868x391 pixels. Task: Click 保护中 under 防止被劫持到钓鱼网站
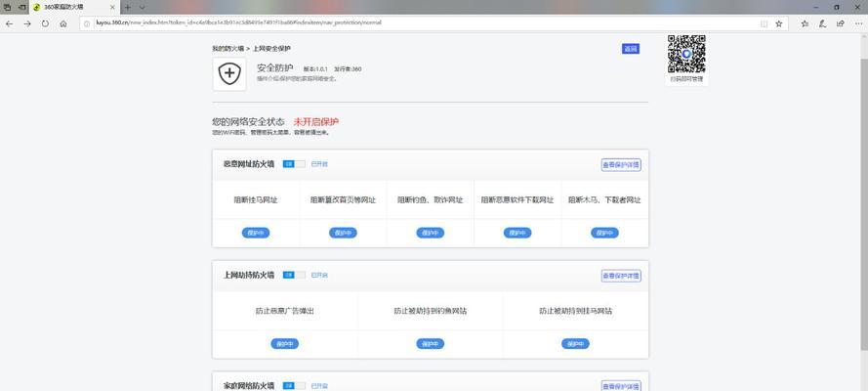coord(431,344)
